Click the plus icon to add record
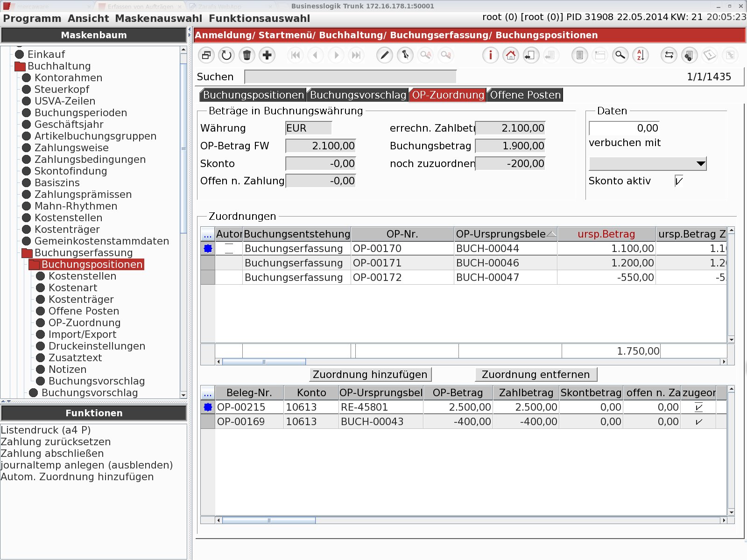 (x=267, y=55)
